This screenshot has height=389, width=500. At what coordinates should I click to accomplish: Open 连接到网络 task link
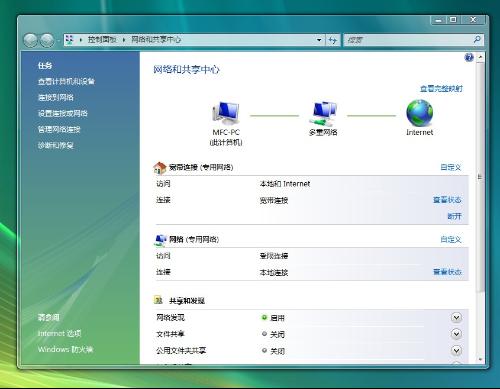pos(55,97)
